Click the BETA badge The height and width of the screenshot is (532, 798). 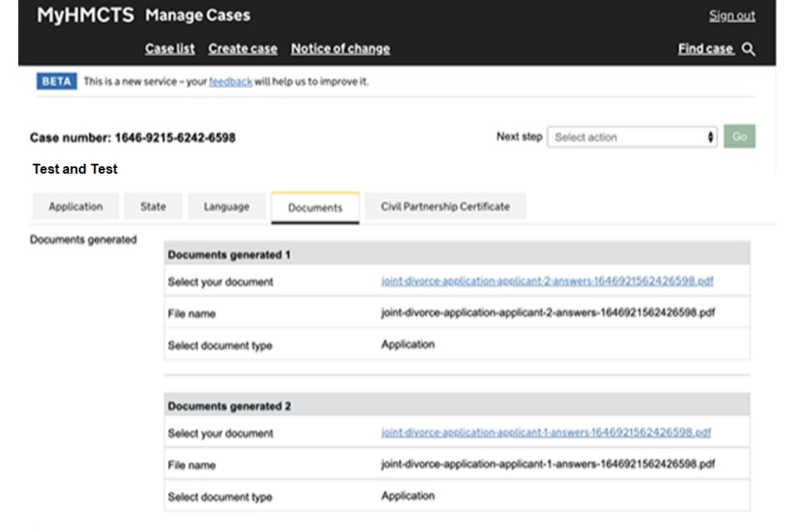point(57,81)
